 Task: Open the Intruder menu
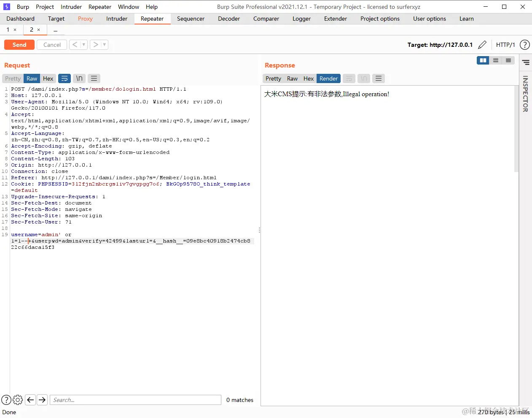[71, 7]
